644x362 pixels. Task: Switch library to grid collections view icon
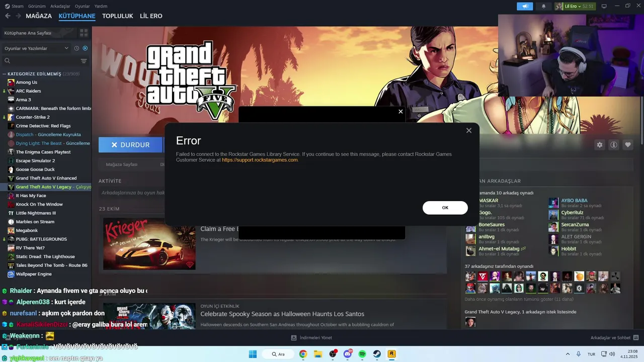[84, 33]
